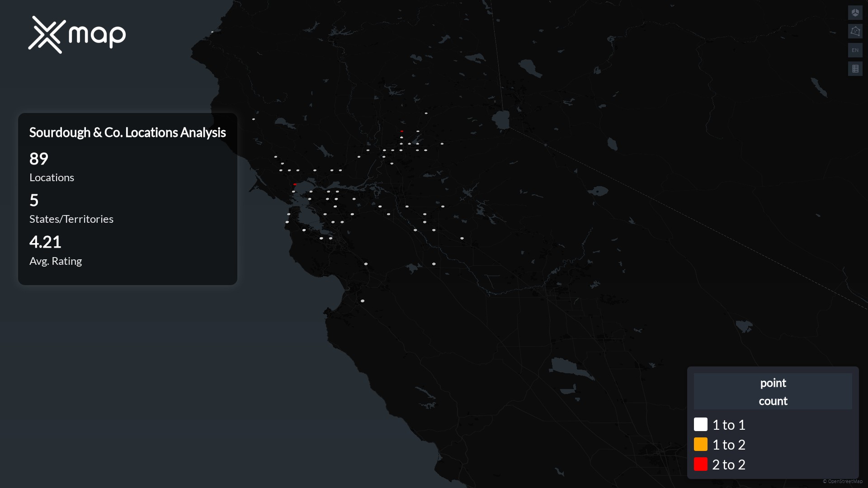Click the '2 to 2' legend label
This screenshot has width=868, height=488.
[728, 465]
